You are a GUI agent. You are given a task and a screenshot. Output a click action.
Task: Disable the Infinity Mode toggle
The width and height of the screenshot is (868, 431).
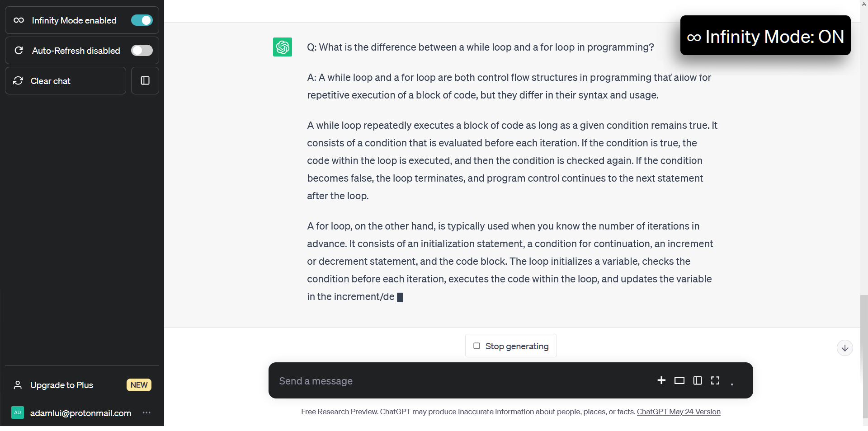pyautogui.click(x=142, y=20)
